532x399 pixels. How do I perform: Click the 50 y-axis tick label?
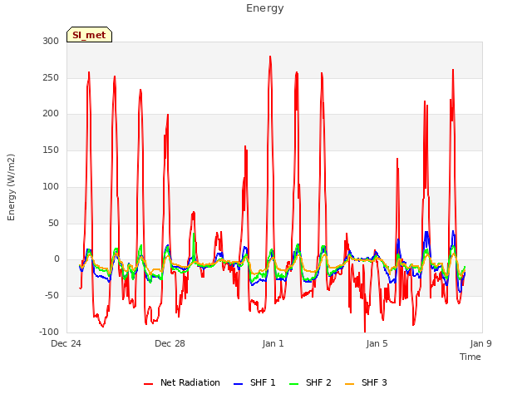(54, 224)
